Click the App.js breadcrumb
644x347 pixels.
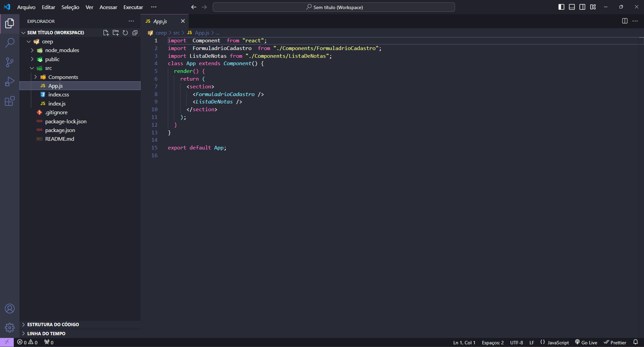point(202,33)
